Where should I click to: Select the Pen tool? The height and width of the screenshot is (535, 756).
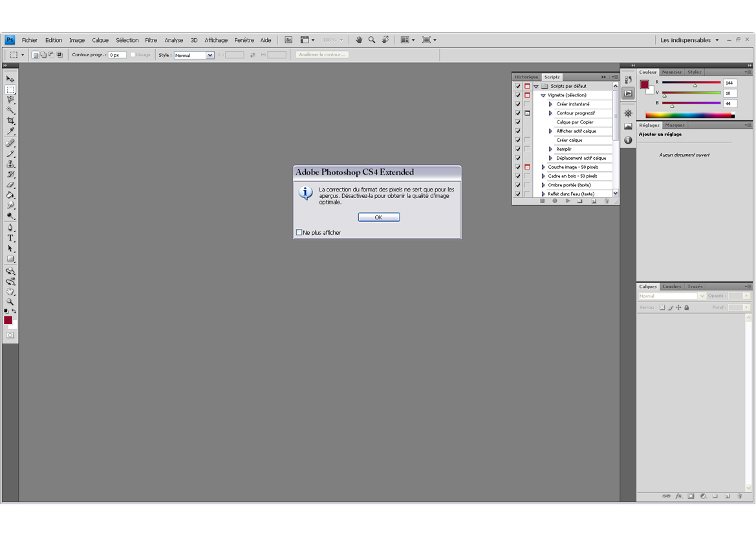pos(10,228)
